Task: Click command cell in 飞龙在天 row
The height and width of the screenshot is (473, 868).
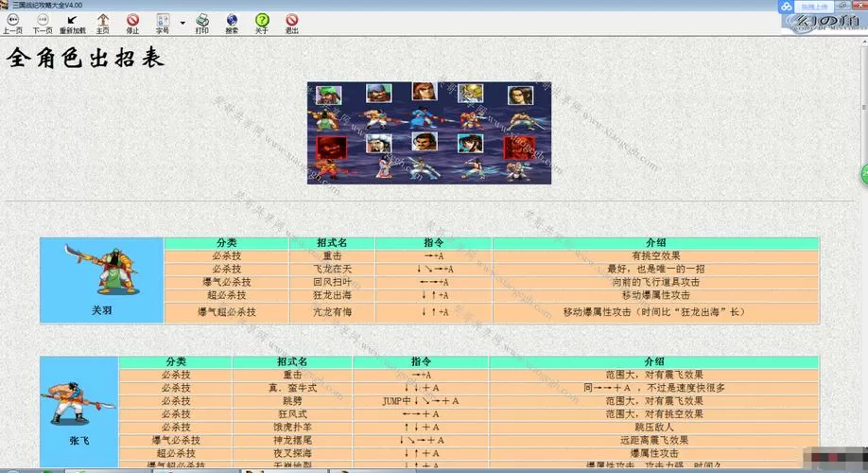Action: pos(433,270)
